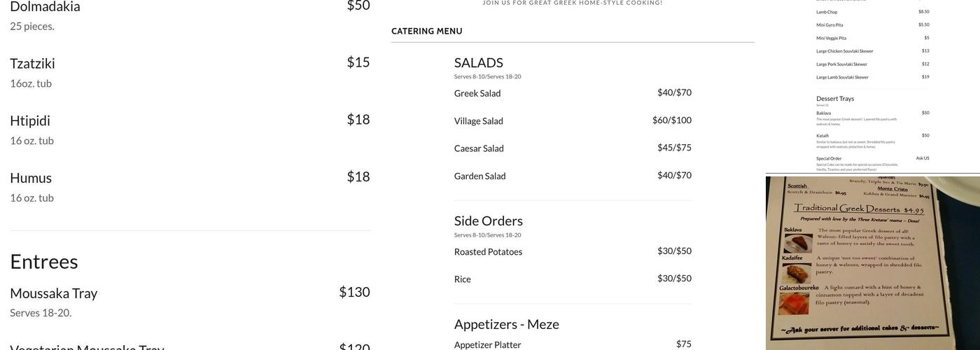The height and width of the screenshot is (350, 980).
Task: Pick the Garden Salad item
Action: (480, 176)
